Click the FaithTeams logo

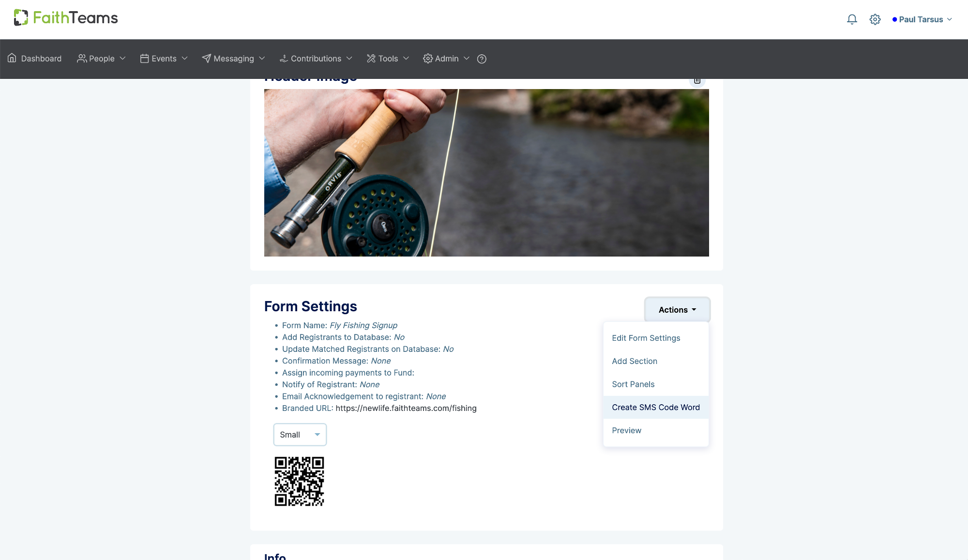tap(66, 18)
